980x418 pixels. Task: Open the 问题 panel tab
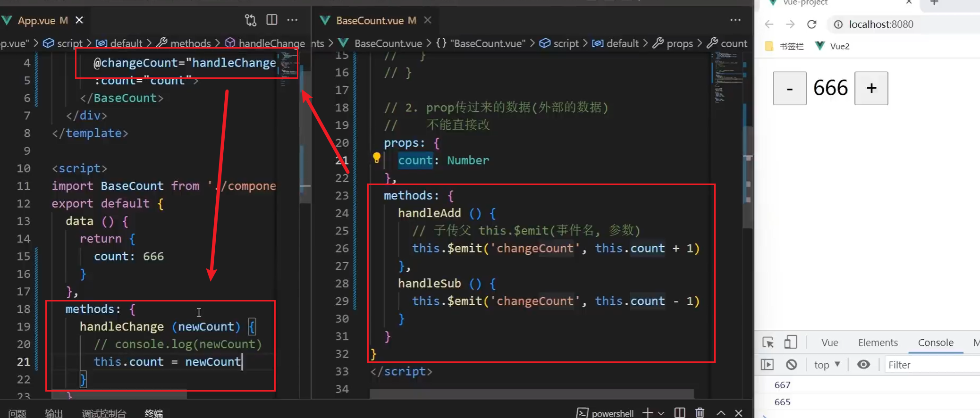coord(17,413)
